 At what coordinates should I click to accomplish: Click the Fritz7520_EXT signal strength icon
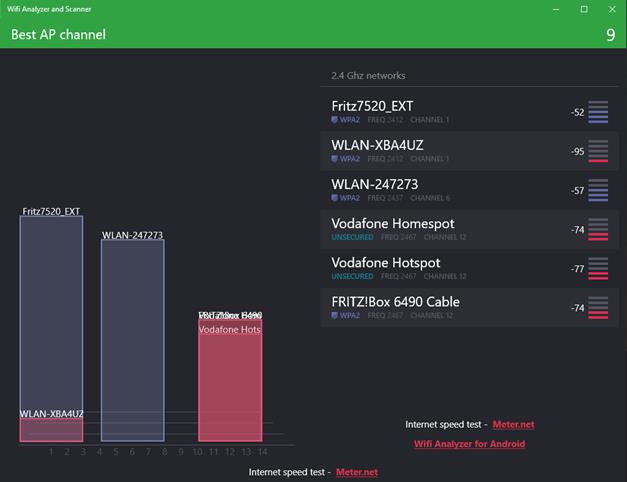pos(598,112)
